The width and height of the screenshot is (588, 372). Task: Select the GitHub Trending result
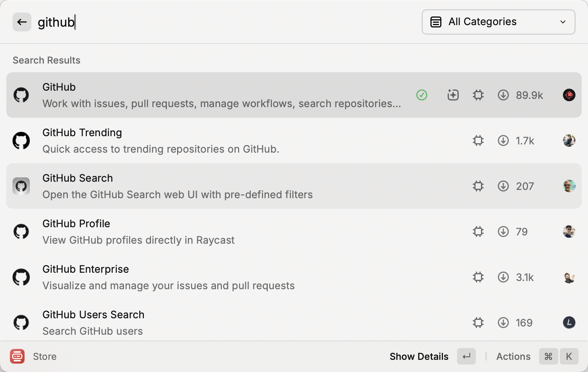(x=235, y=140)
